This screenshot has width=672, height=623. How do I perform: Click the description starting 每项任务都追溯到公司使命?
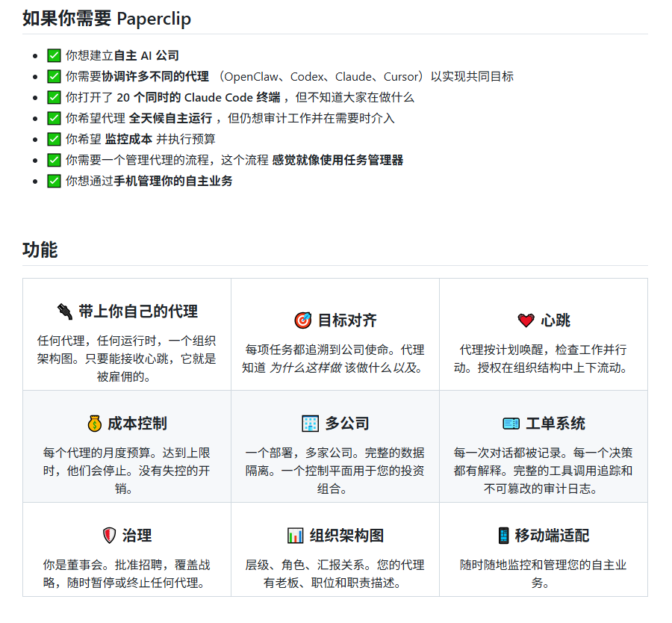click(x=335, y=359)
